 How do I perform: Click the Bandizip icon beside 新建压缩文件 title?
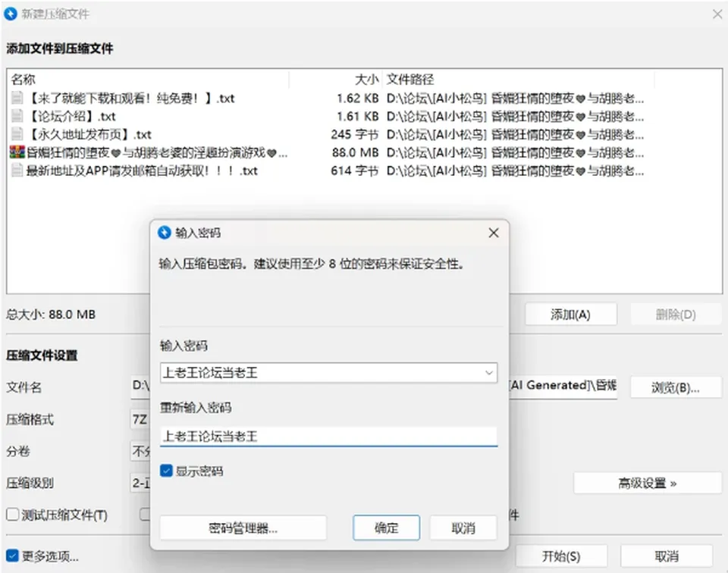point(10,14)
